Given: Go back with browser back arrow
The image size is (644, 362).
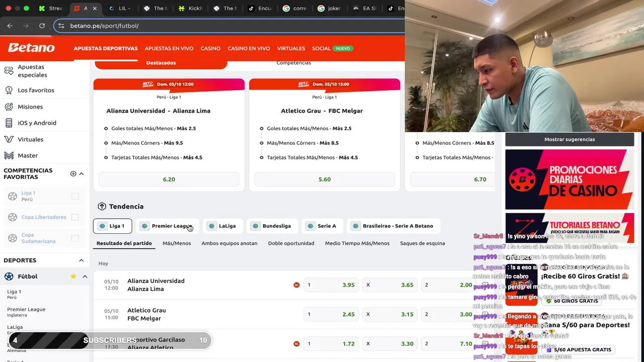Looking at the screenshot, I should (x=10, y=26).
